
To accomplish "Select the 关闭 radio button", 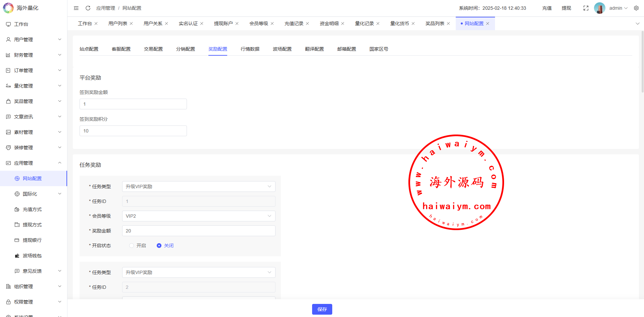I will click(x=159, y=246).
